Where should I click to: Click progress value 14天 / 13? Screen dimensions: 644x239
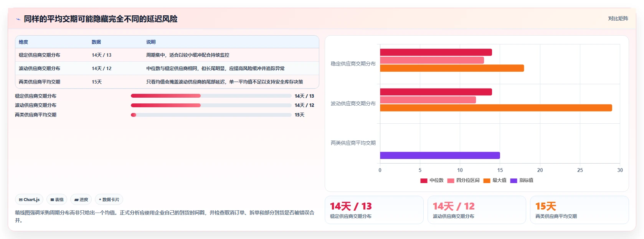click(304, 96)
